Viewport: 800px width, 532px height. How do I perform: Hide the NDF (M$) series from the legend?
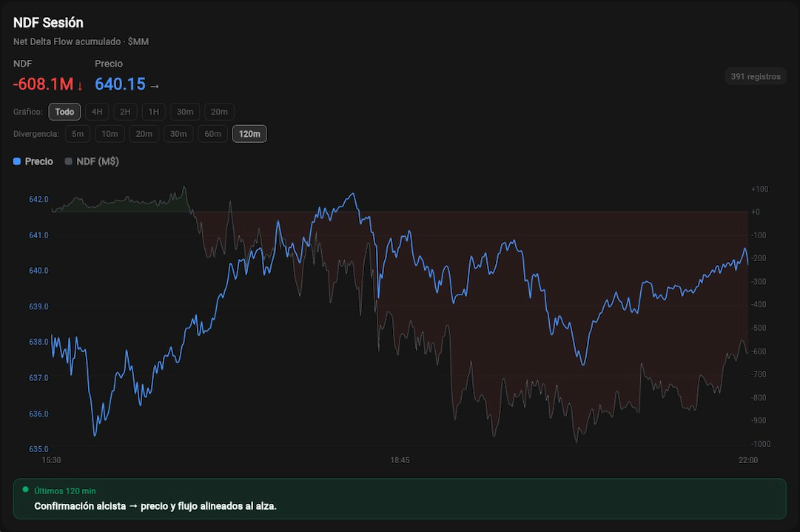90,161
